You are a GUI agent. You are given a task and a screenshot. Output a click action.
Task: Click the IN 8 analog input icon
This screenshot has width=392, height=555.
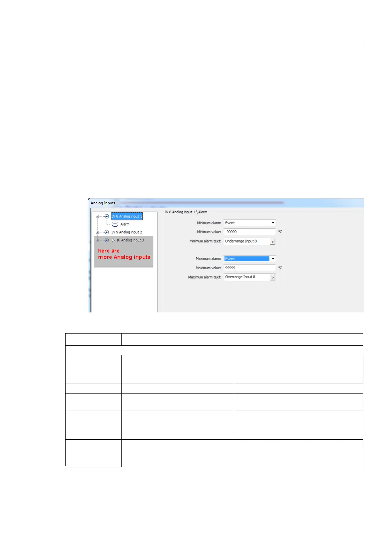click(x=106, y=217)
